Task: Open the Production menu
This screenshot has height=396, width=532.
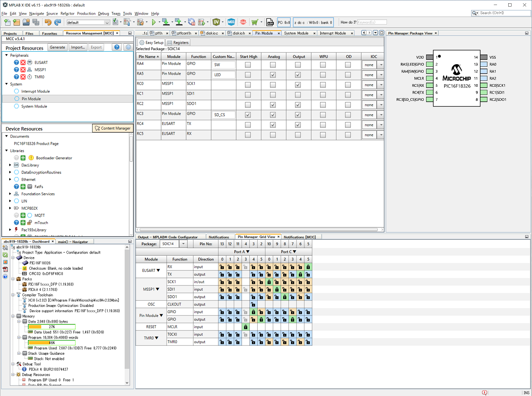Action: 86,13
